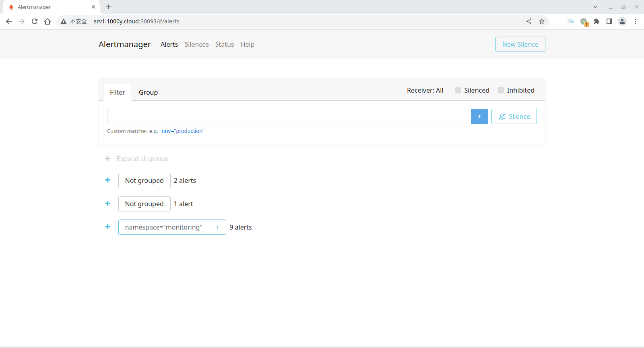
Task: Click the '9 alerts' count text
Action: (x=241, y=227)
